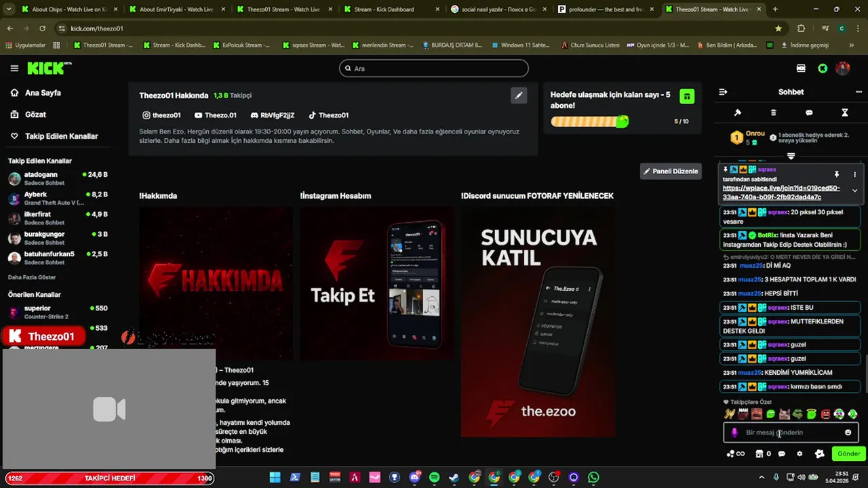Open chat settings gear icon
This screenshot has height=488, width=868.
800,454
